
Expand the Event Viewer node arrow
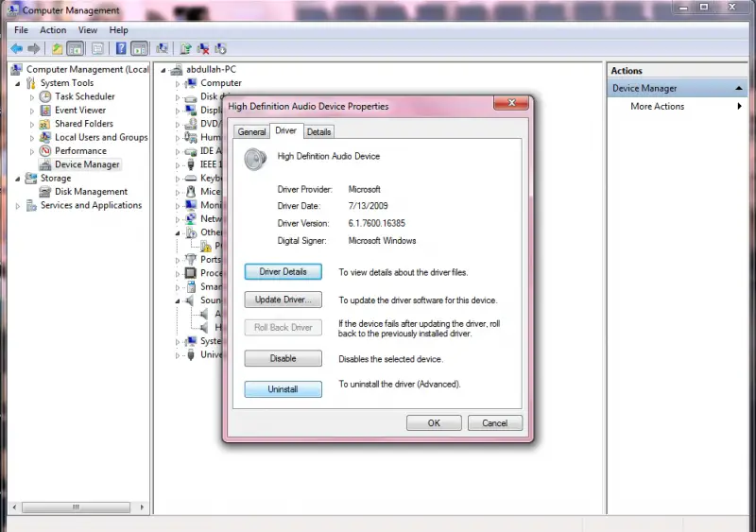coord(32,111)
